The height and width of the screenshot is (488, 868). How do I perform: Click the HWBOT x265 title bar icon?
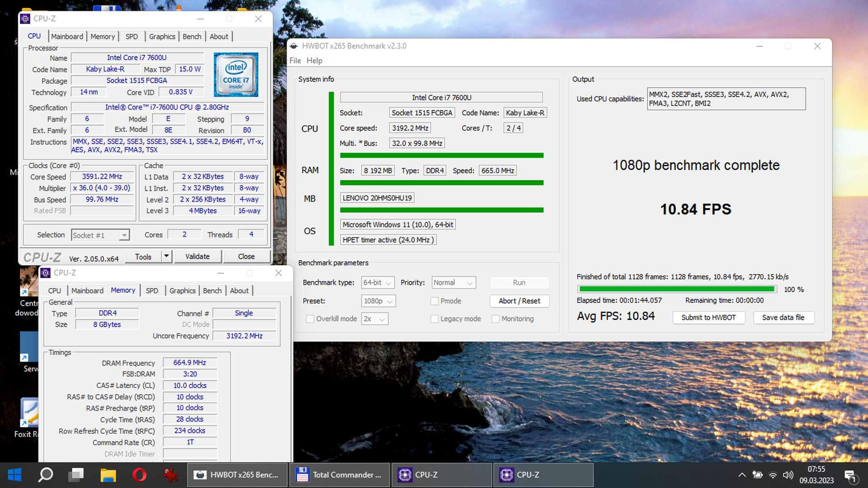[294, 46]
